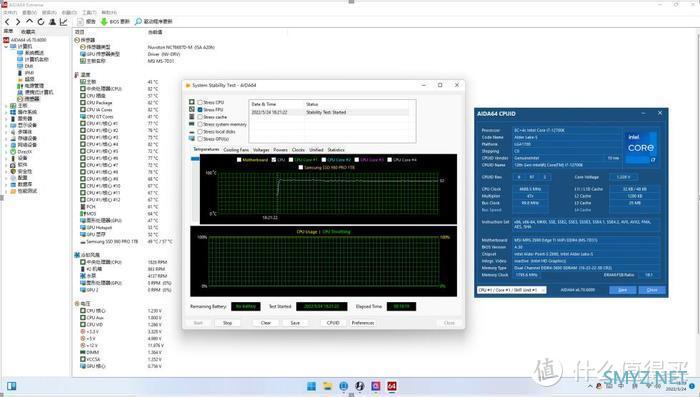The image size is (700, 397).
Task: Click CPUID button in stability test
Action: 333,323
